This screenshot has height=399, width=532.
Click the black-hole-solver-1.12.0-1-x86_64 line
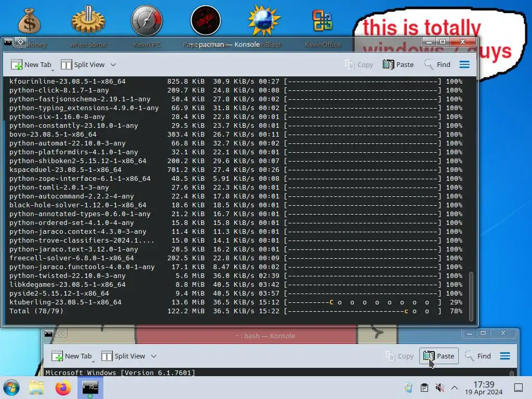[236, 205]
